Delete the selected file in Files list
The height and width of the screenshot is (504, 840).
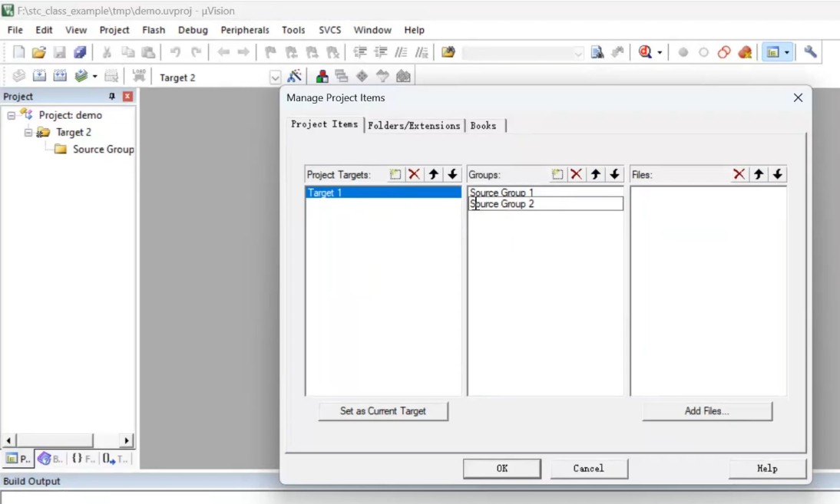[739, 174]
